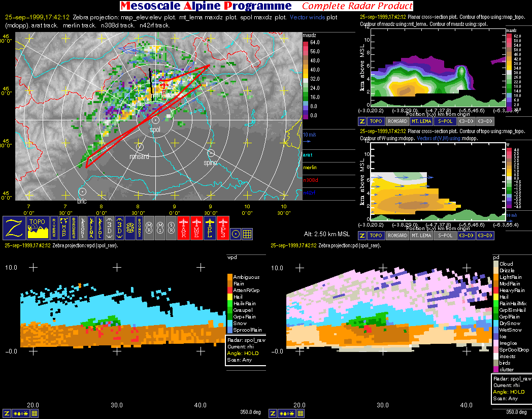The height and width of the screenshot is (419, 532).
Task: Select the red AR aircraft track icon
Action: (184, 228)
